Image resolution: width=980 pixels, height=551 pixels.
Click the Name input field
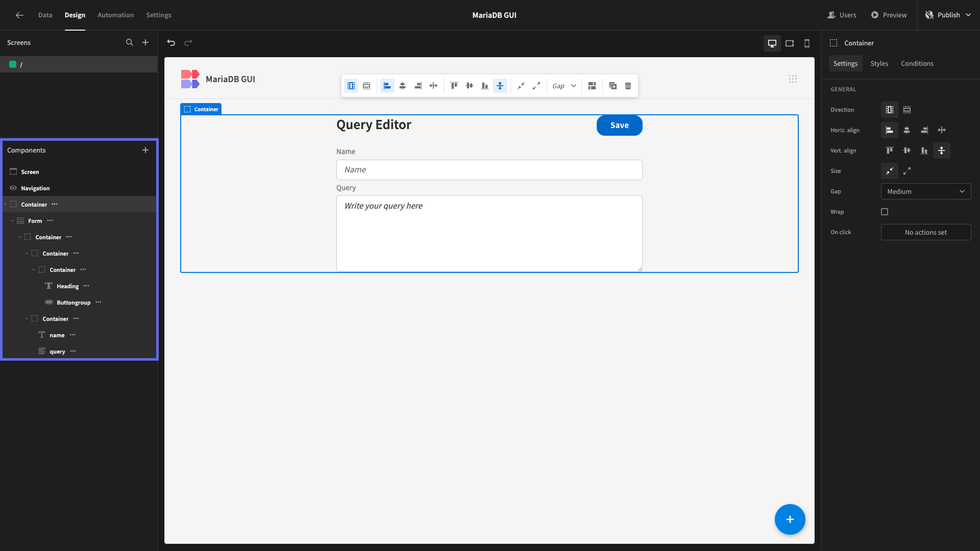[x=489, y=170]
